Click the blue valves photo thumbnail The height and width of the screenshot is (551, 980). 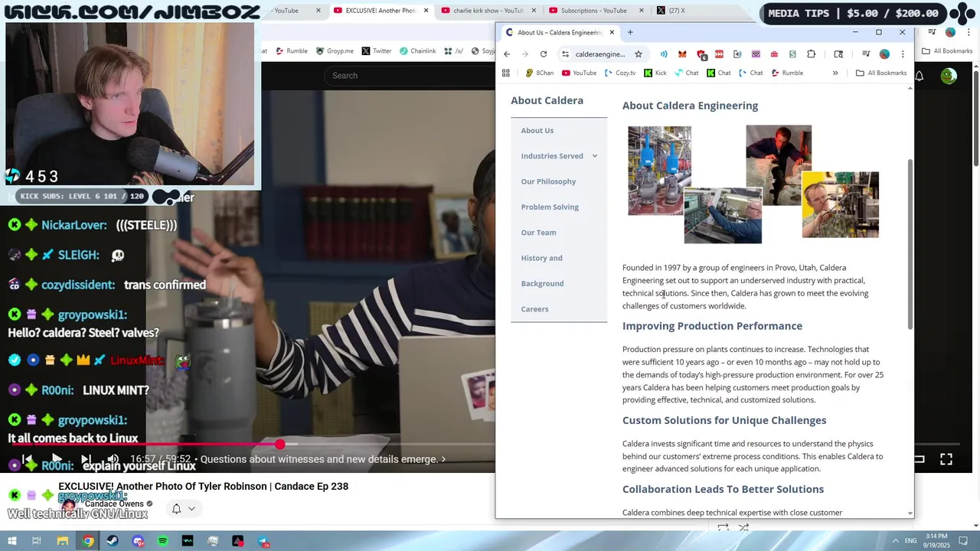tap(659, 171)
